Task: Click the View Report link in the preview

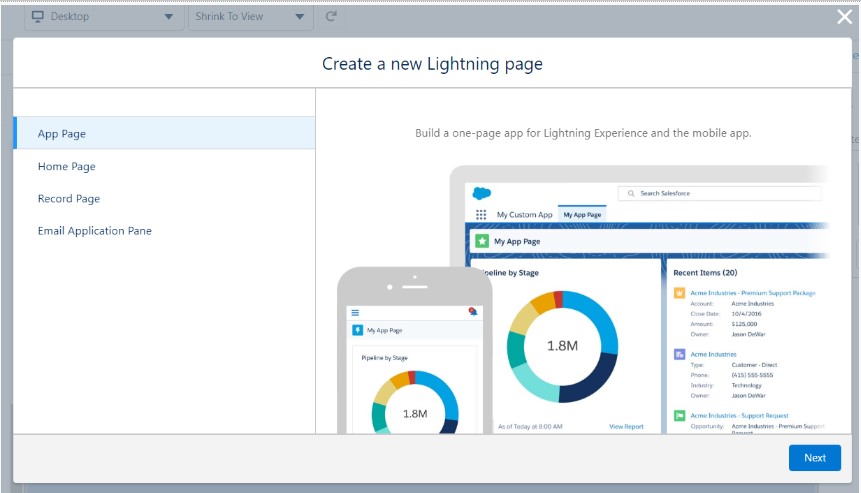Action: [x=626, y=426]
